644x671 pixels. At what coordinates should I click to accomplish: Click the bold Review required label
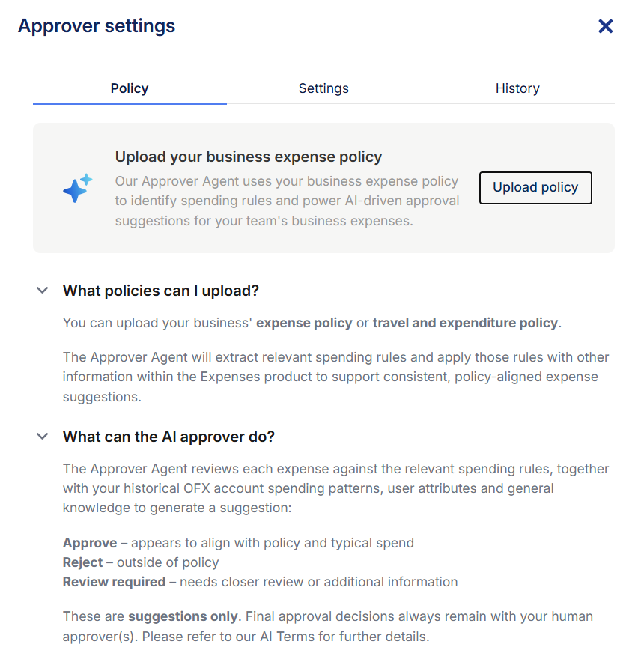tap(115, 582)
